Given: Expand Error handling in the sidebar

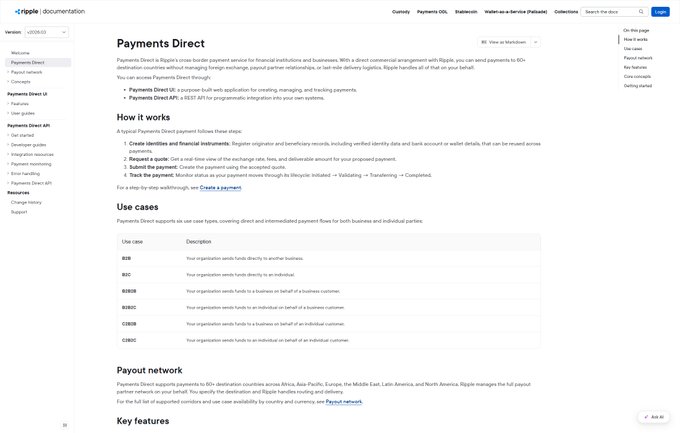Looking at the screenshot, I should pos(25,174).
